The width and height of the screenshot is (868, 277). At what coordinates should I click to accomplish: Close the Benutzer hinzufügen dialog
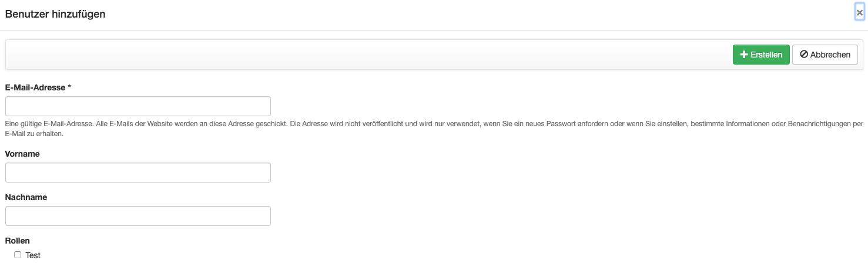[860, 12]
